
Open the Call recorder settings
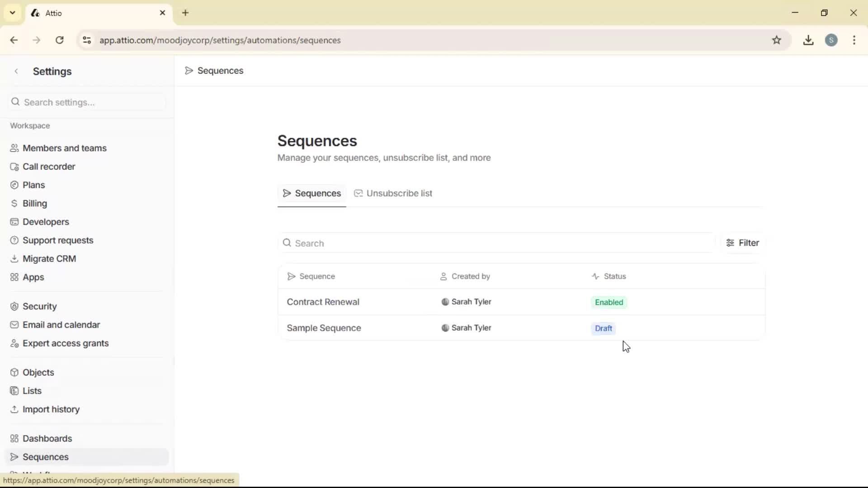[x=49, y=166]
